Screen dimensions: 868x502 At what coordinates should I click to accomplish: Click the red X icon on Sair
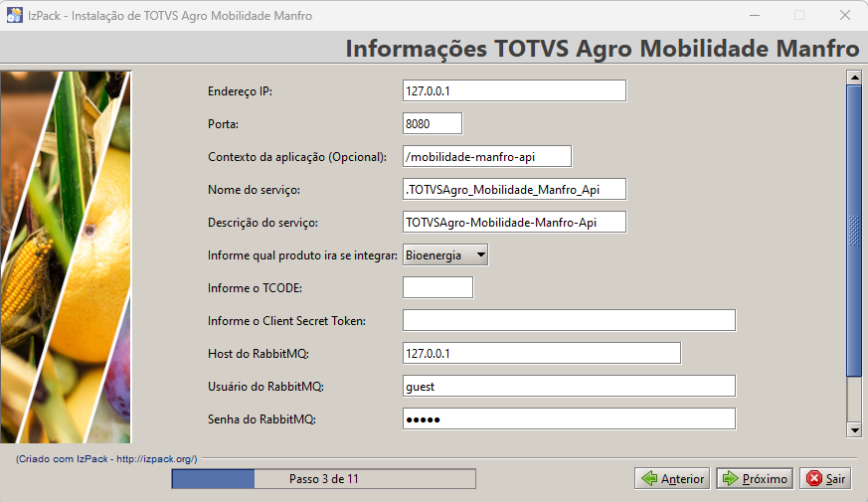[814, 478]
